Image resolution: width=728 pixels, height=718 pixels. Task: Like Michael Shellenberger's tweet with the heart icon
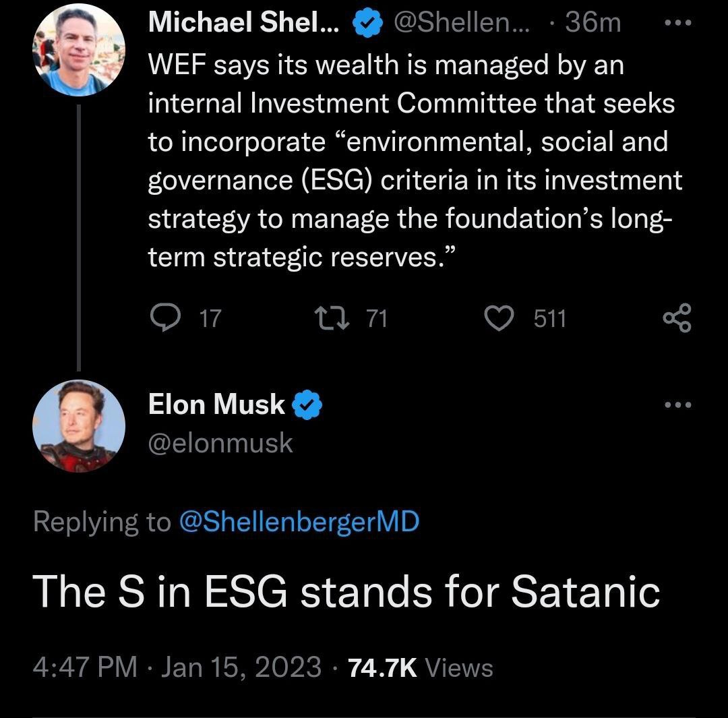(499, 318)
